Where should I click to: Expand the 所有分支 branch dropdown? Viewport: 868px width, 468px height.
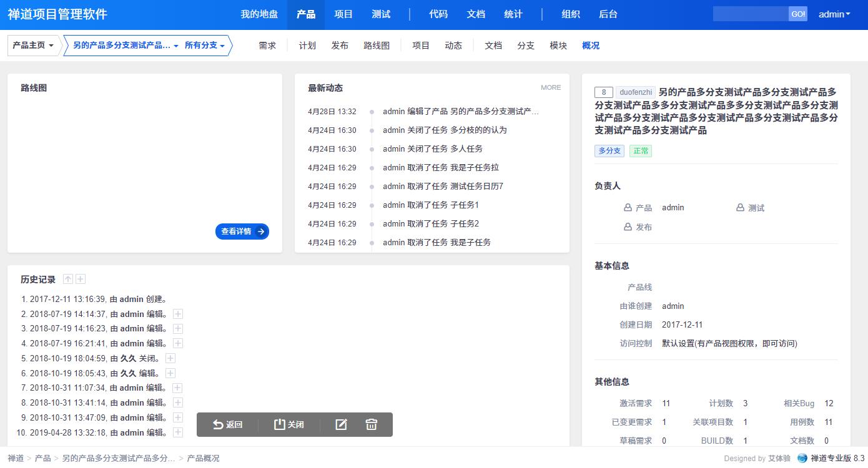click(x=204, y=46)
